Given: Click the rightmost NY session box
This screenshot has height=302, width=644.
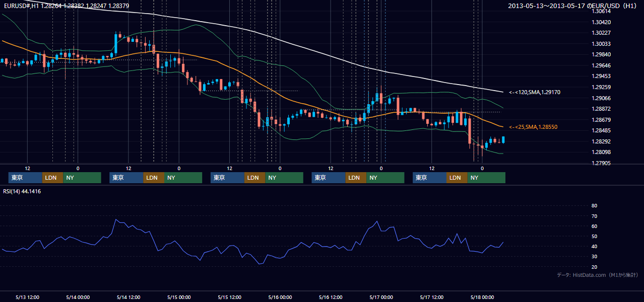Looking at the screenshot, I should [486, 178].
